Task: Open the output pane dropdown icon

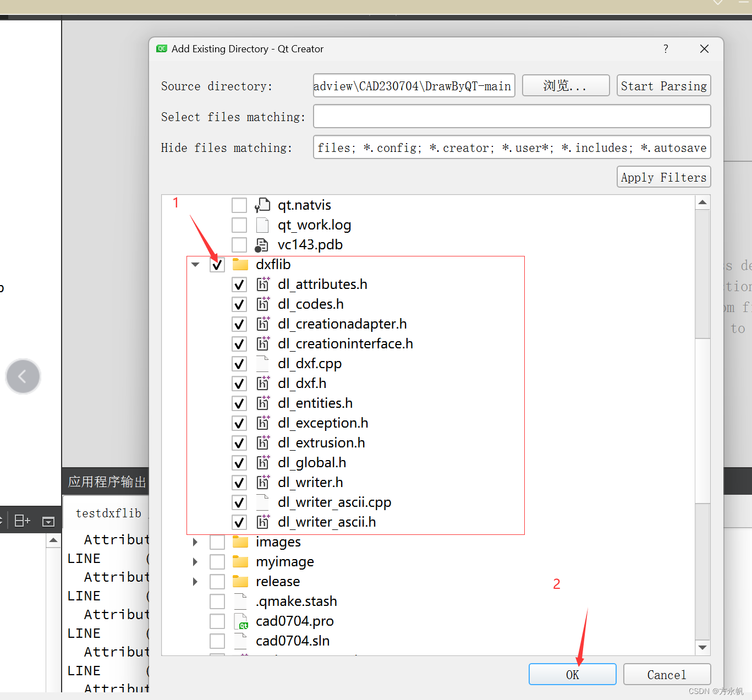Action: [48, 521]
